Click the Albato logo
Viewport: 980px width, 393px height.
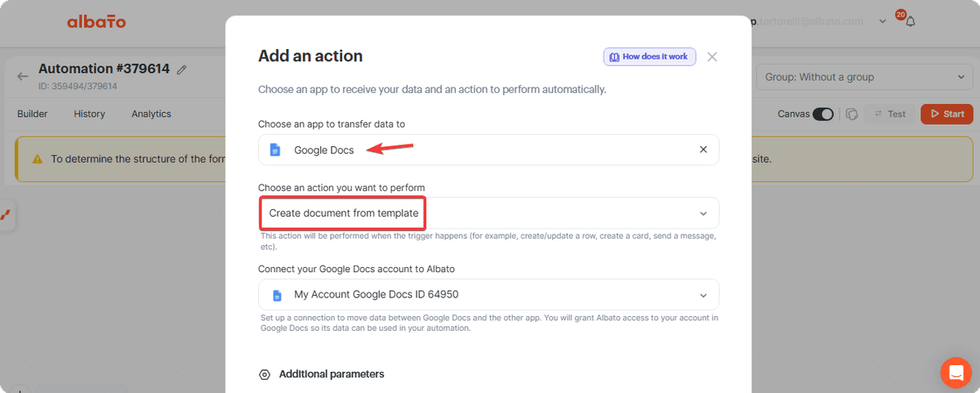[96, 22]
